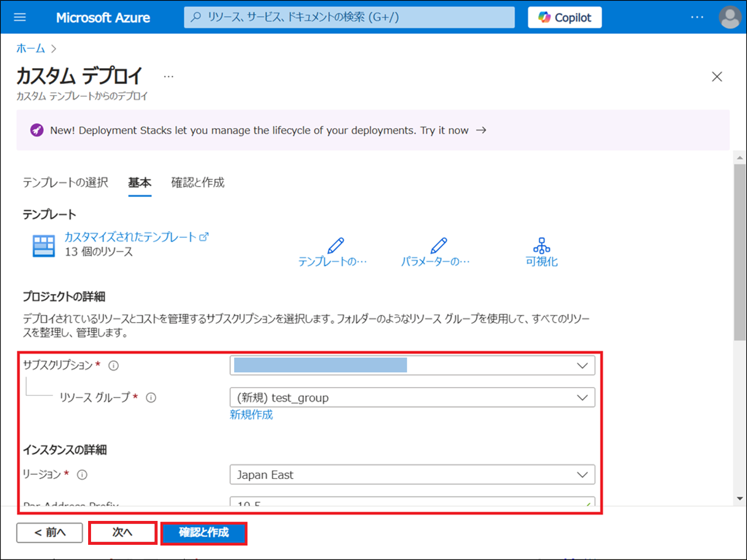Image resolution: width=747 pixels, height=560 pixels.
Task: Open the Japan East region dropdown
Action: (x=412, y=475)
